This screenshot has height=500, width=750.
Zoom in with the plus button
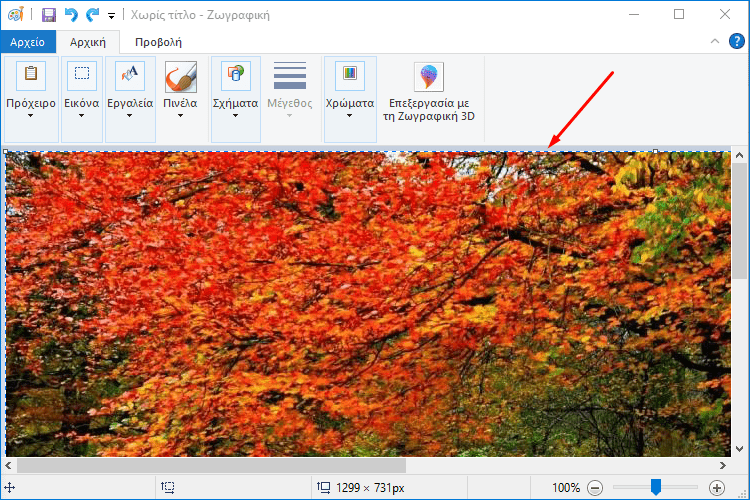click(x=717, y=488)
